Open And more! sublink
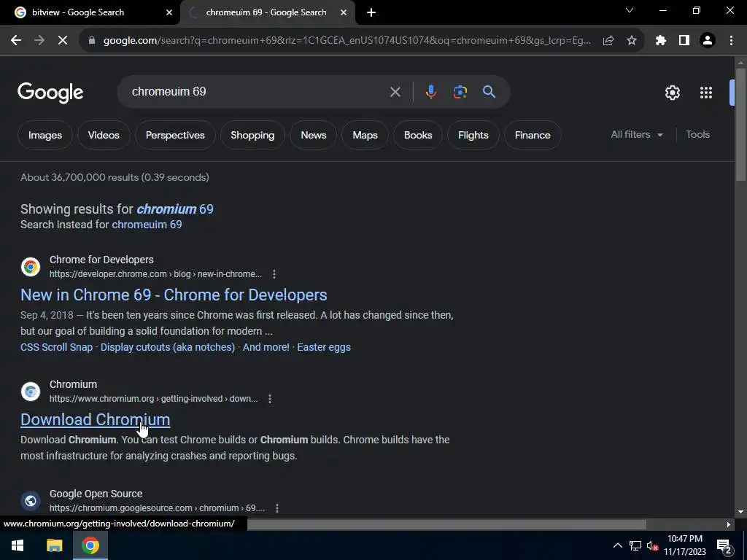Viewport: 747px width, 560px height. (266, 347)
